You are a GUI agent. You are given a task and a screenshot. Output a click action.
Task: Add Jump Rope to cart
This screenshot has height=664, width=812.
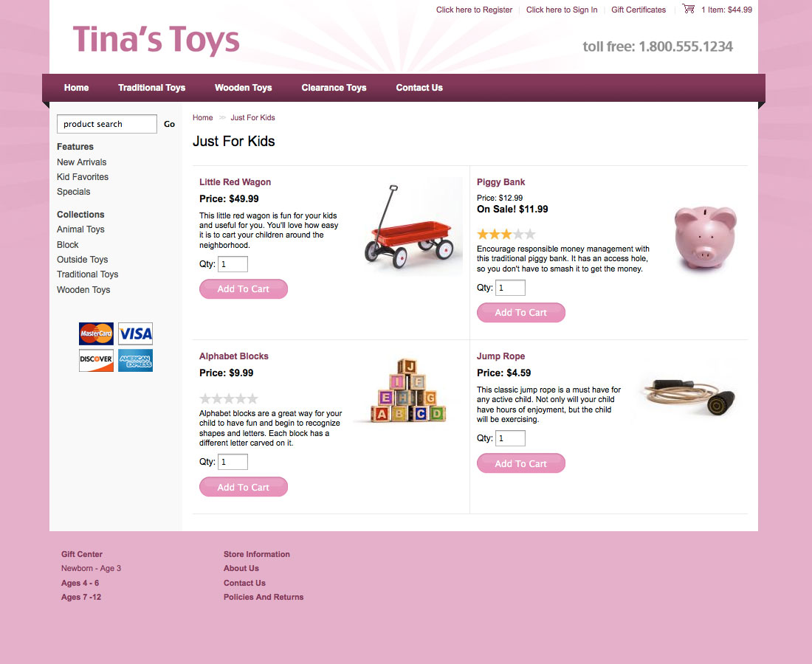521,463
